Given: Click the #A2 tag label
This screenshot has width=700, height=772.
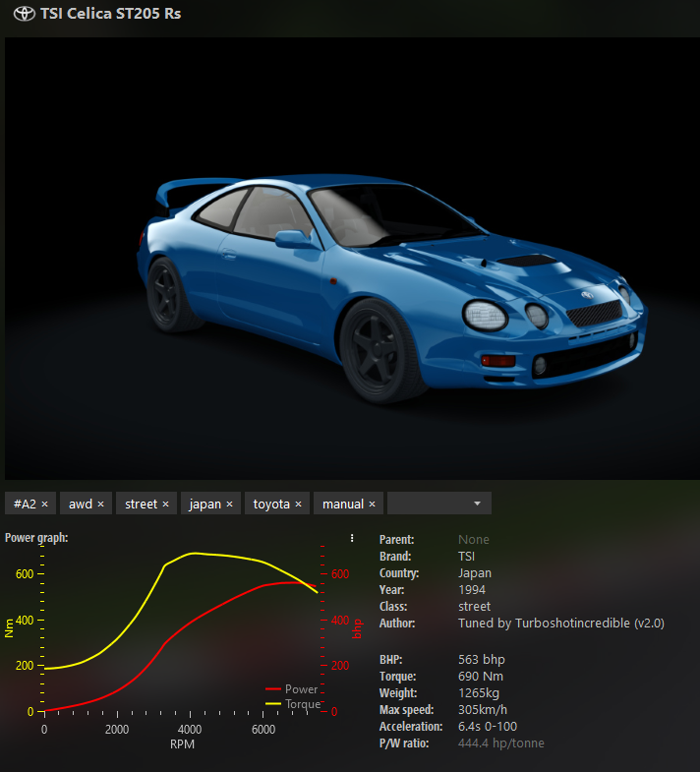Looking at the screenshot, I should pos(25,504).
